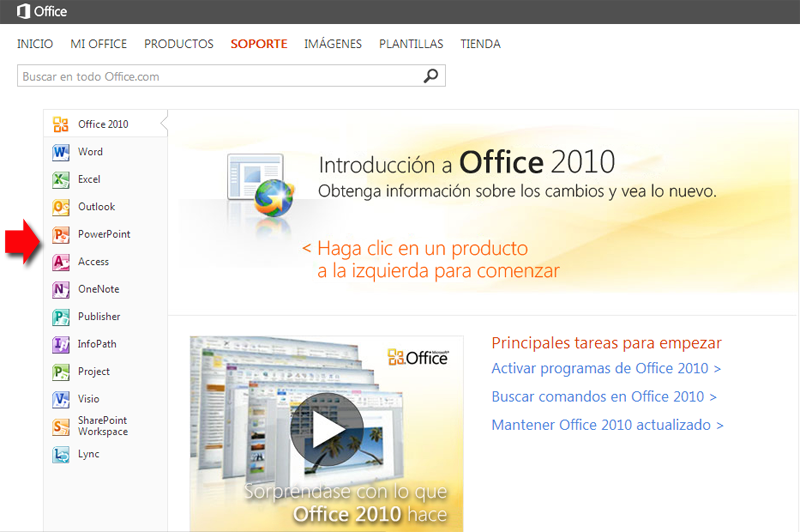Screen dimensions: 800x532
Task: Select the Office 2010 label in sidebar
Action: tap(103, 124)
